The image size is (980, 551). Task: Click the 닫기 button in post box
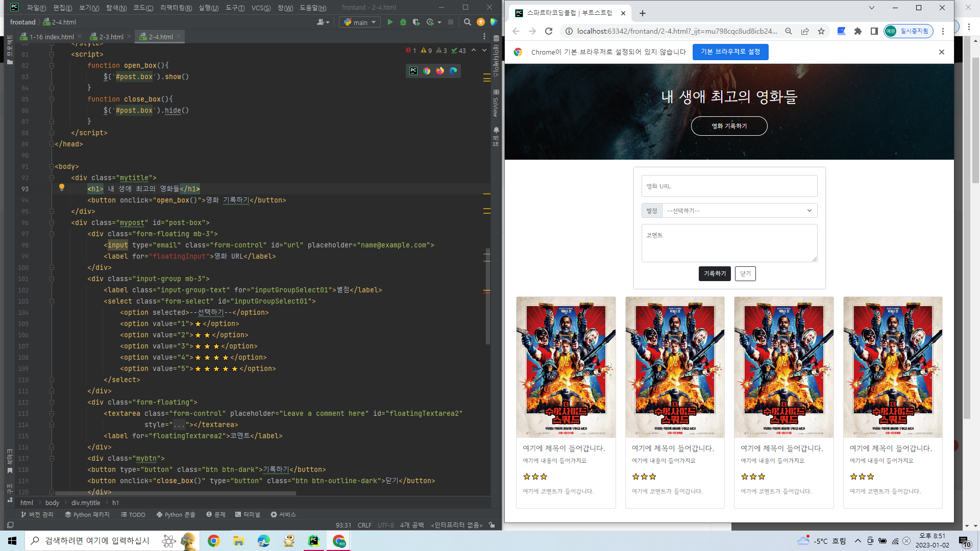pos(745,273)
